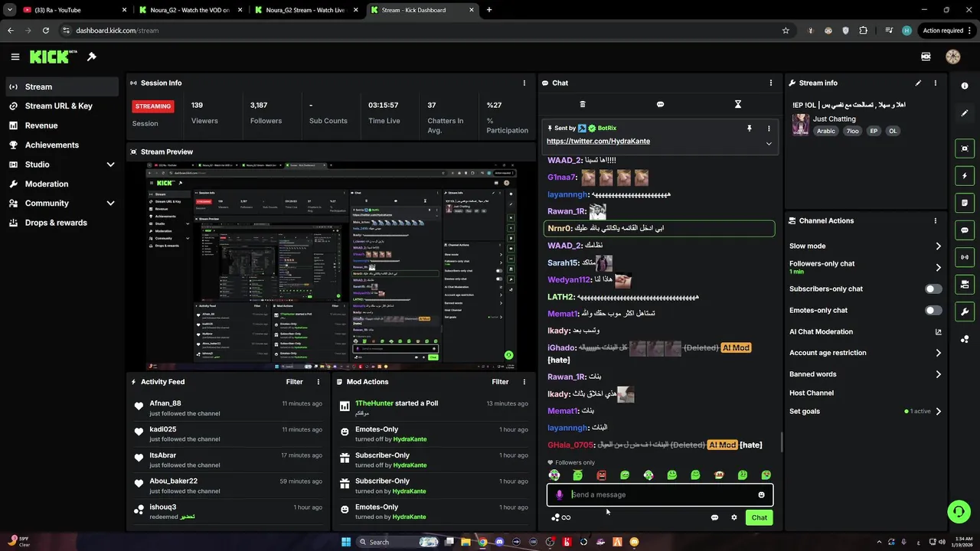Click the pin icon beside the KICK logo
The width and height of the screenshot is (980, 551).
tap(92, 57)
